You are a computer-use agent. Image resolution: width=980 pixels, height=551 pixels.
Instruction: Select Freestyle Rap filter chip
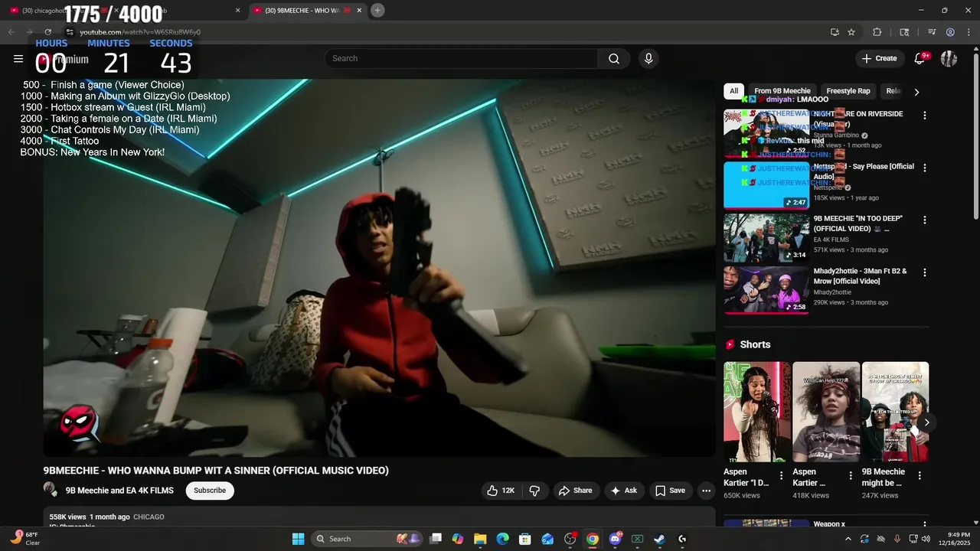point(848,91)
